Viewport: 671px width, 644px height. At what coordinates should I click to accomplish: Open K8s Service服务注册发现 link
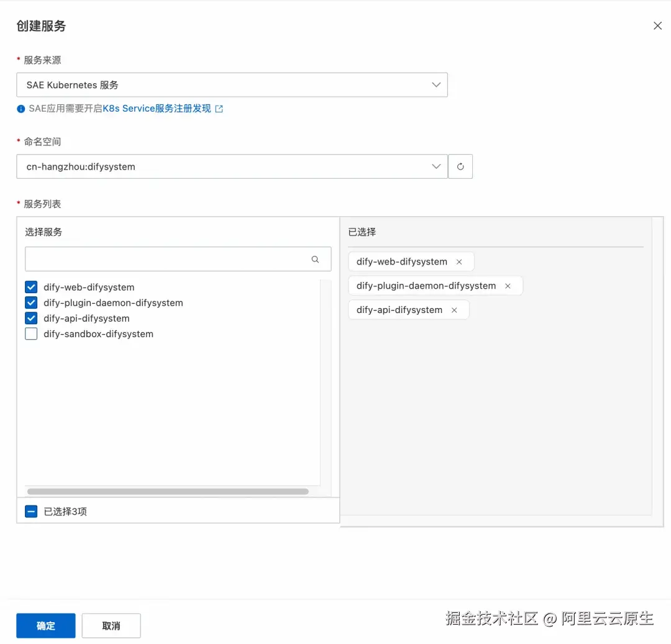click(x=157, y=109)
